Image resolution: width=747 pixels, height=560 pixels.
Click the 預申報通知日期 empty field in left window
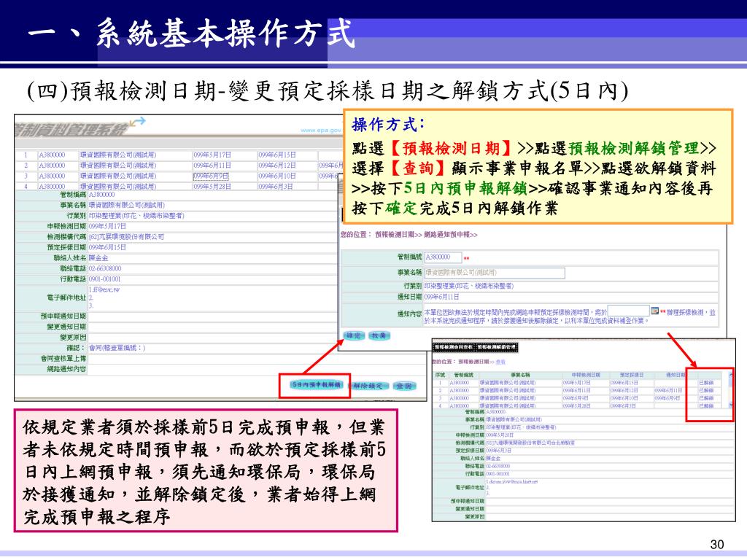(212, 316)
